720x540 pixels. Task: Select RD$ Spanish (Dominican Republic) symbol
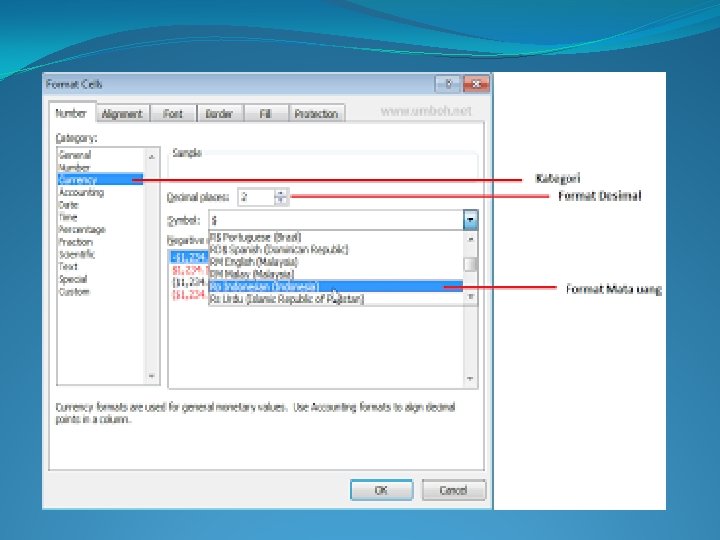336,249
